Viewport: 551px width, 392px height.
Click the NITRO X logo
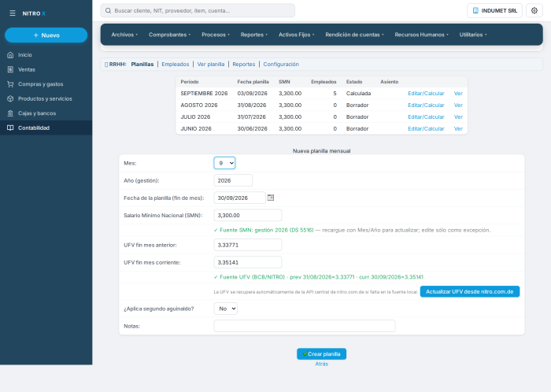34,13
